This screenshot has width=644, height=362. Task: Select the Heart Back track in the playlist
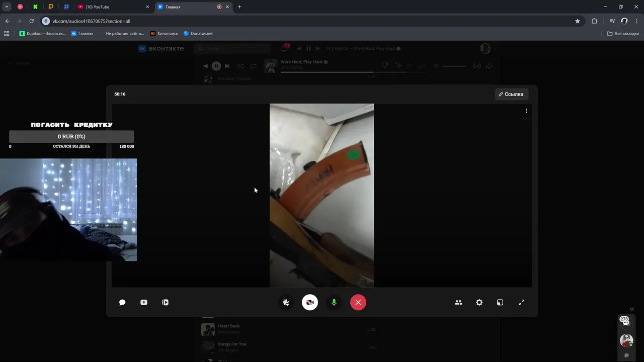[x=289, y=329]
